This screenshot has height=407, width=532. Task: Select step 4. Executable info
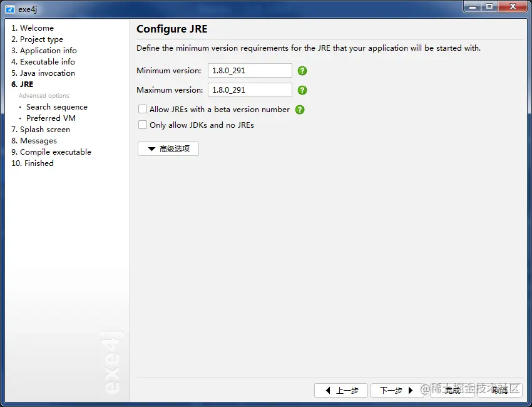tap(43, 62)
